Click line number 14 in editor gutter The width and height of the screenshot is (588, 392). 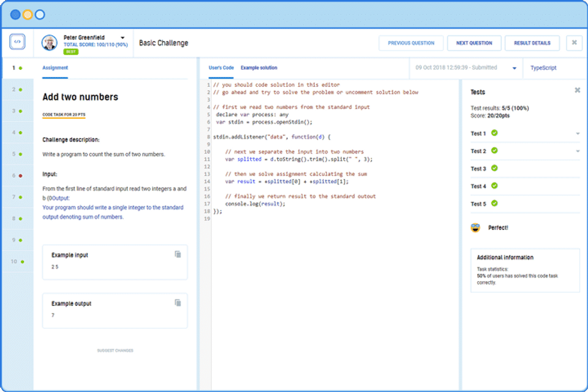[x=207, y=181]
